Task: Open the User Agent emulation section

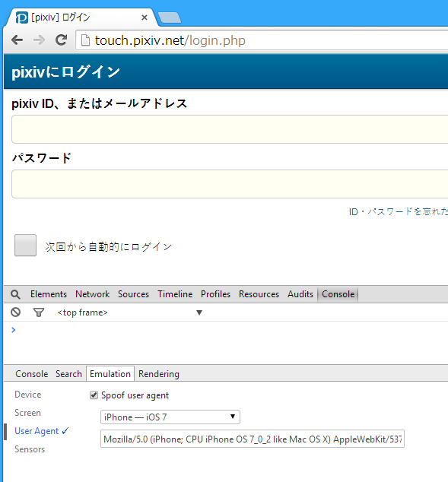Action: (x=42, y=431)
